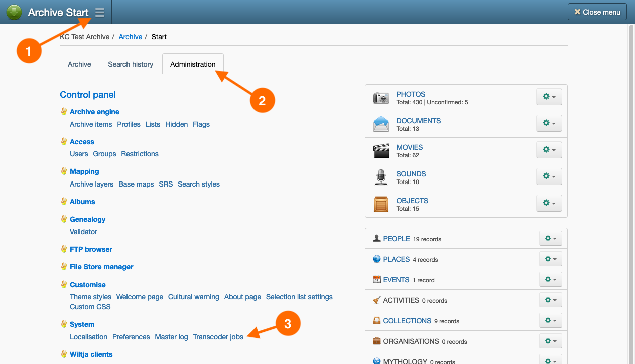Open the gear dropdown for People
Viewport: 635px width, 364px height.
pos(550,239)
